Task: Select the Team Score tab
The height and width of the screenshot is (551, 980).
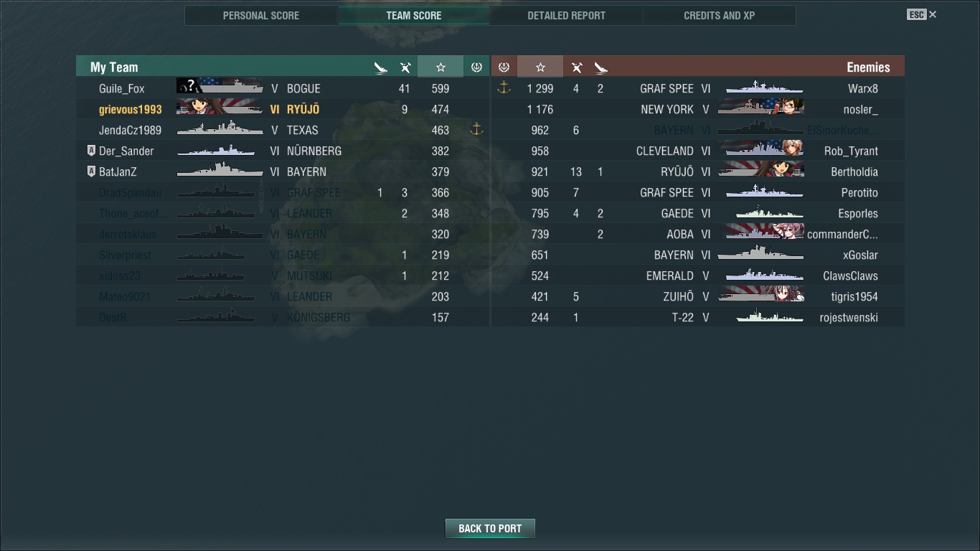Action: coord(414,15)
